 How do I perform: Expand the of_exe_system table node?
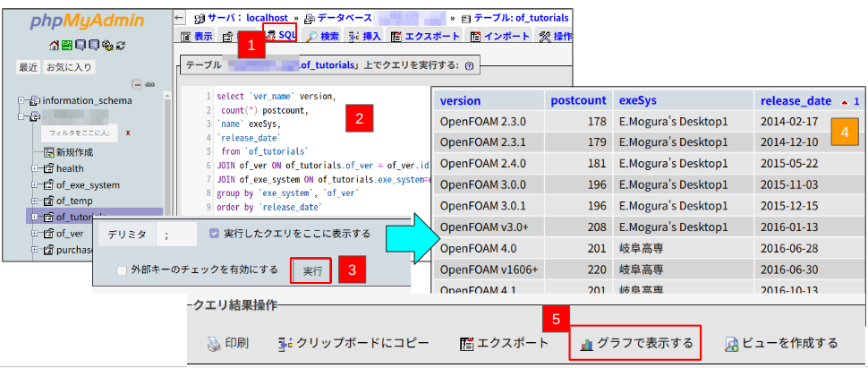coord(36,184)
